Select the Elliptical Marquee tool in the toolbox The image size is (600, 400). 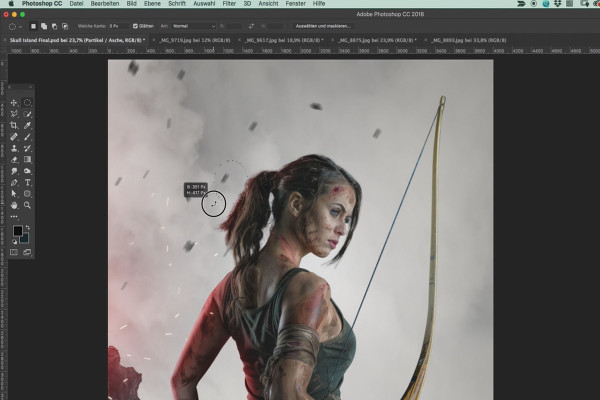[x=27, y=103]
